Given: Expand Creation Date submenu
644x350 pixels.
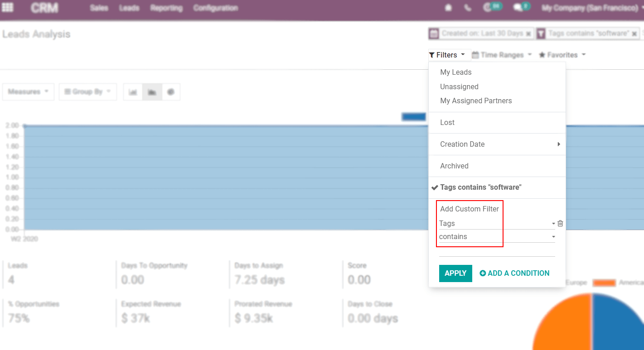Looking at the screenshot, I should 497,144.
